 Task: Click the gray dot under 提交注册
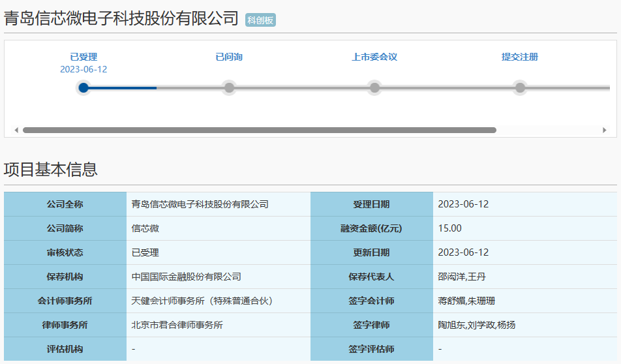(x=520, y=87)
